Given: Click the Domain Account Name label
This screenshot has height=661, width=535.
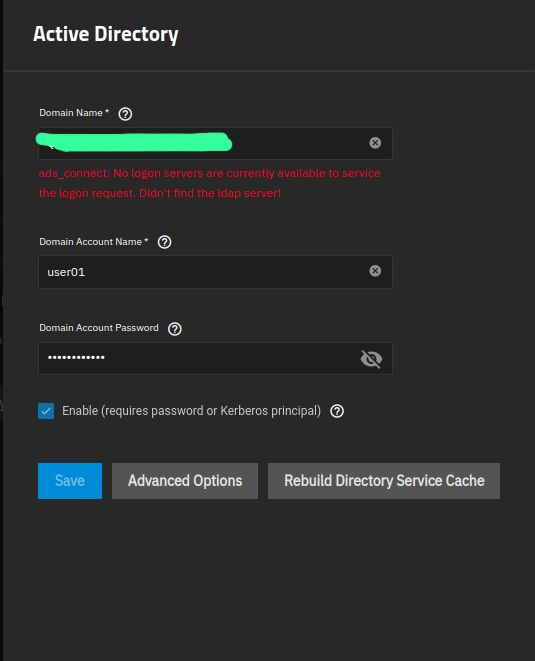Looking at the screenshot, I should (94, 242).
